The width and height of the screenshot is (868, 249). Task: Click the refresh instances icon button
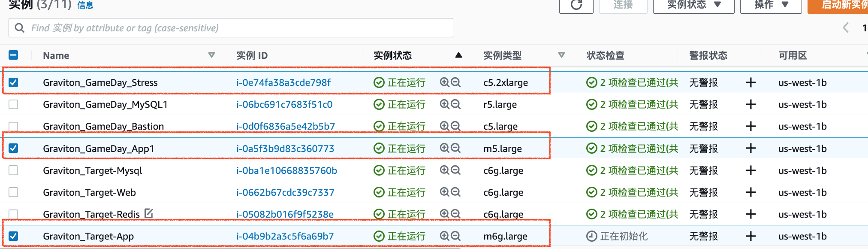coord(576,5)
